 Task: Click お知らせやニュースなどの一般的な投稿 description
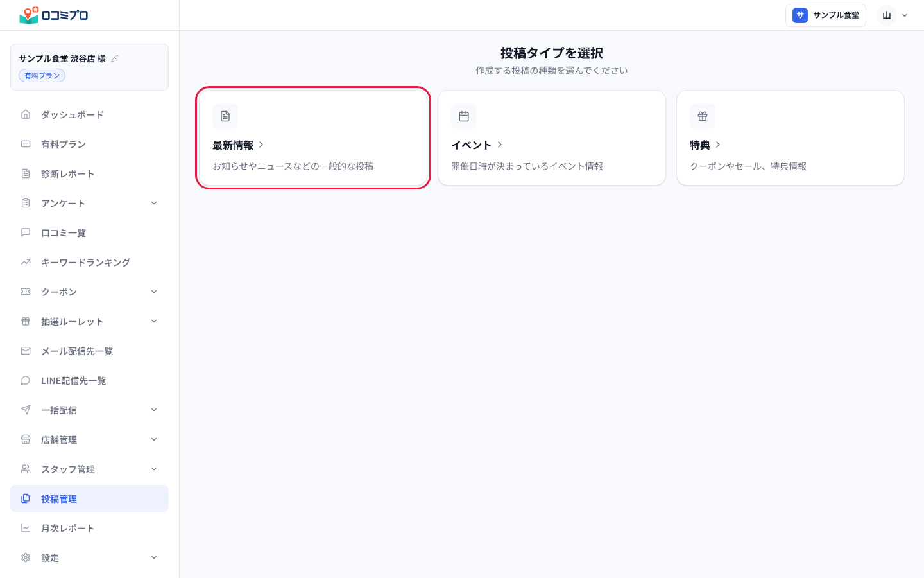click(x=293, y=166)
